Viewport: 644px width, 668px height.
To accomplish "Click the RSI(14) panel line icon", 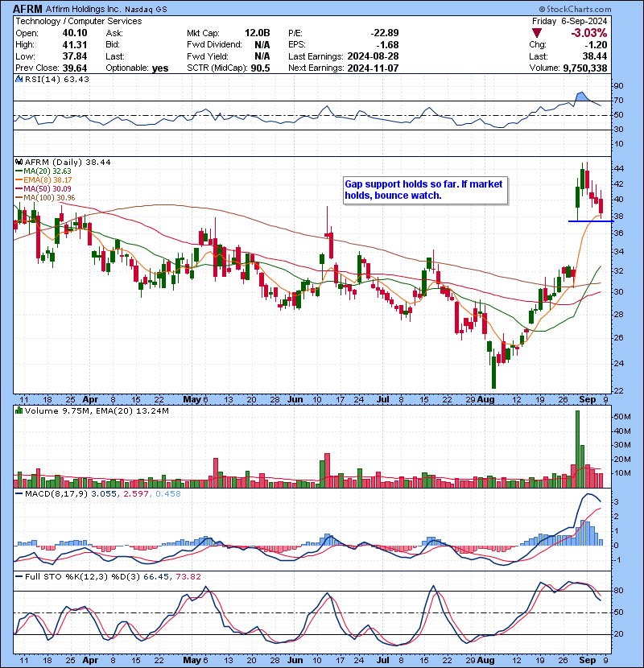I will [x=19, y=79].
